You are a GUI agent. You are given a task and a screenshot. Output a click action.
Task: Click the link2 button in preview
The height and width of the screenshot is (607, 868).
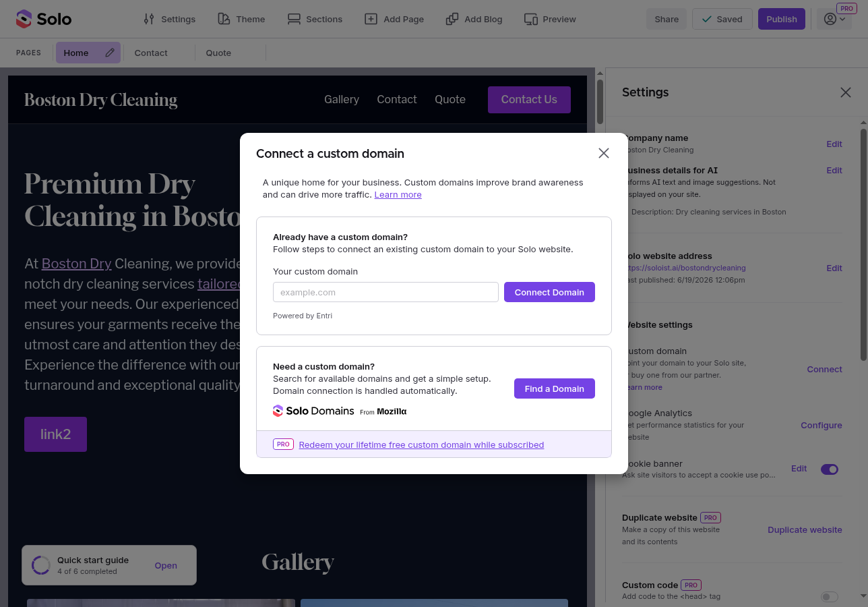coord(55,434)
